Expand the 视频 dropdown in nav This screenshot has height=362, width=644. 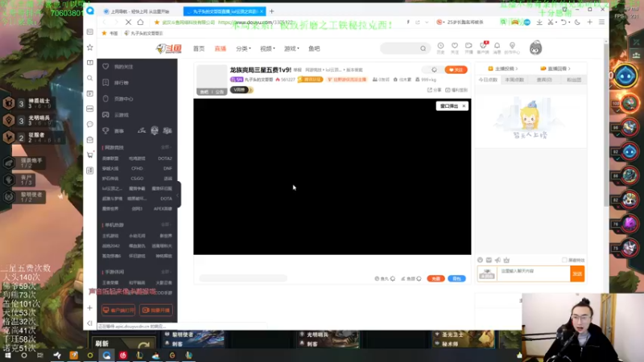tap(267, 48)
